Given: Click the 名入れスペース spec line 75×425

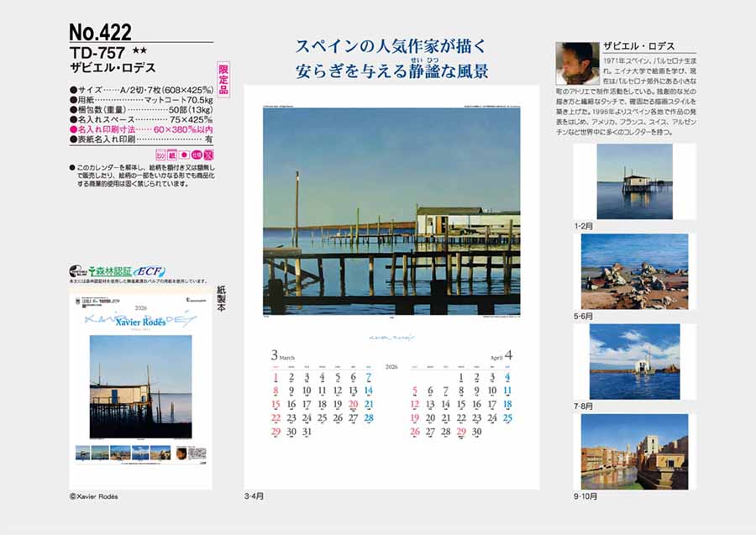Looking at the screenshot, I should [141, 119].
